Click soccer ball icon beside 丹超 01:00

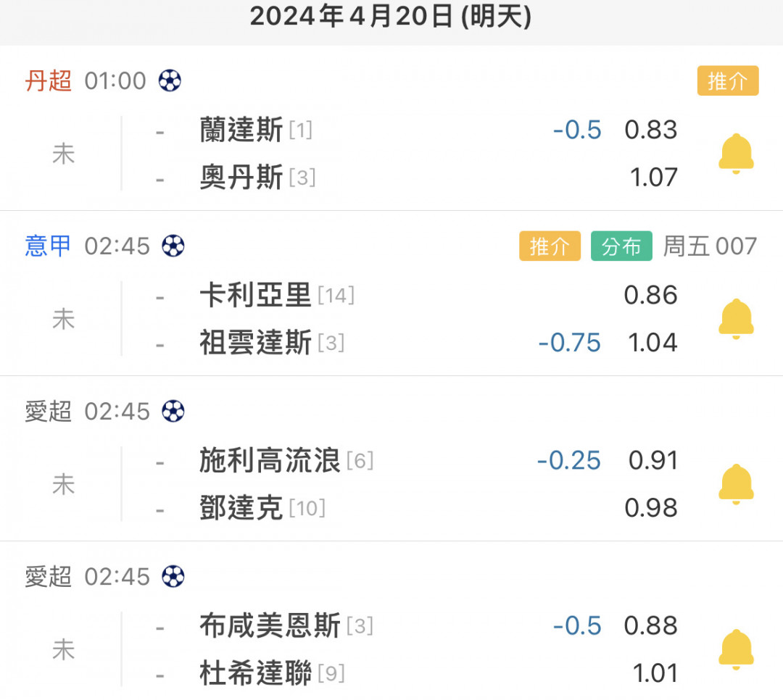tap(170, 80)
